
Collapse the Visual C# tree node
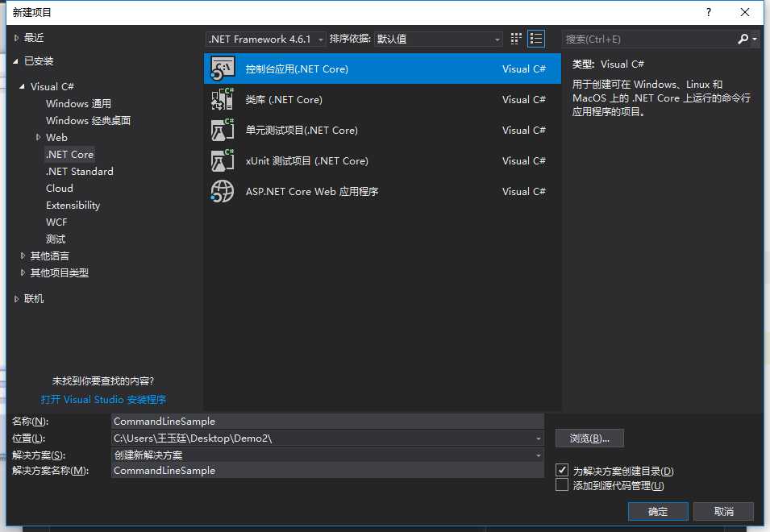[22, 87]
